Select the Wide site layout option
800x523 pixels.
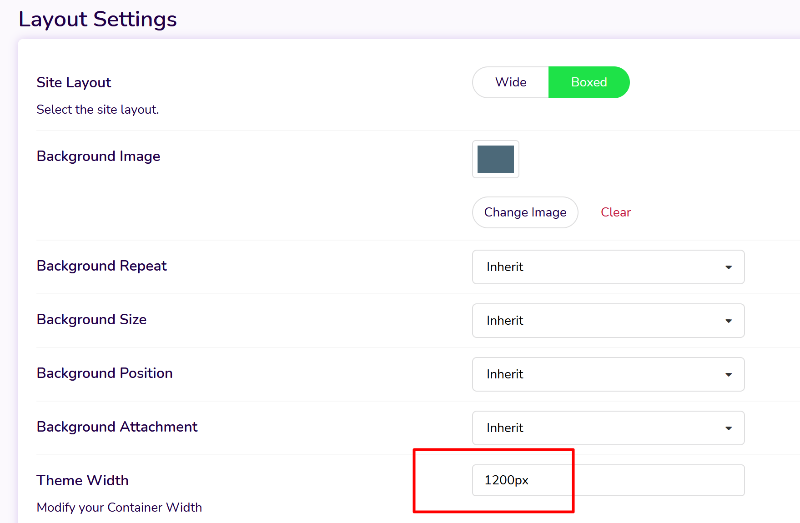(510, 82)
